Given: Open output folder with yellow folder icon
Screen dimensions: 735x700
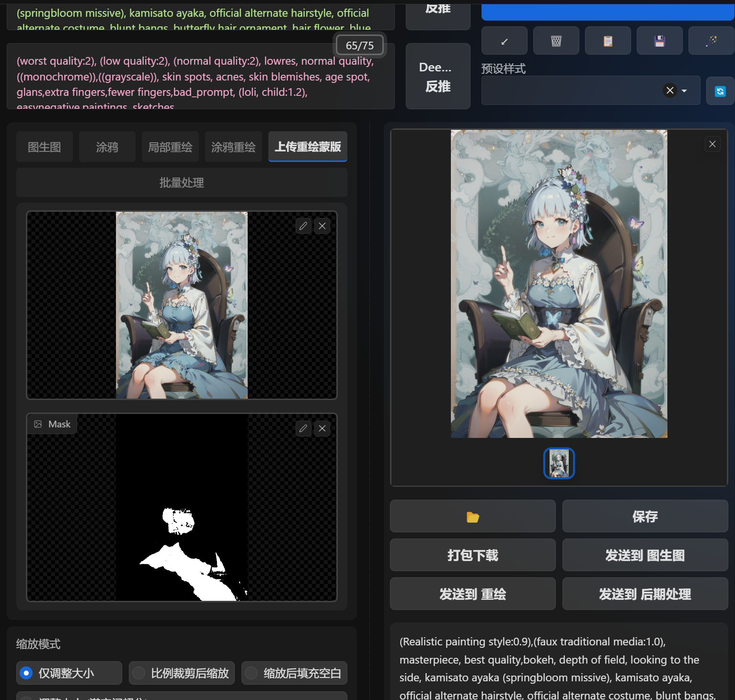Looking at the screenshot, I should 472,516.
